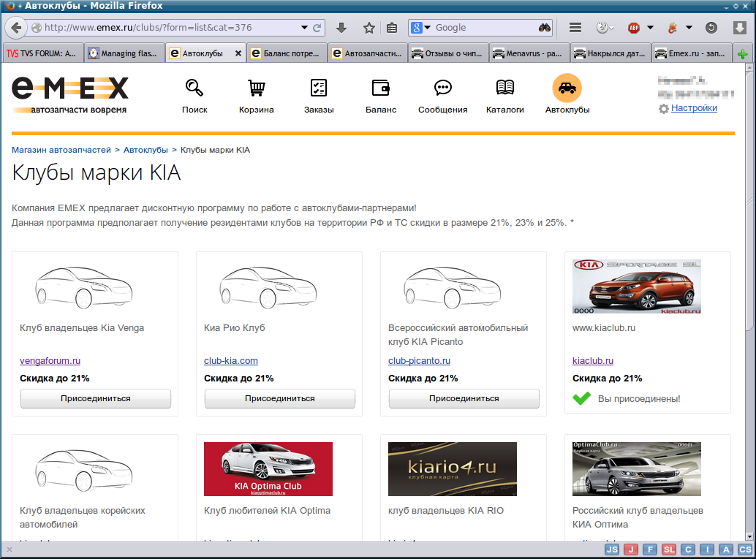The width and height of the screenshot is (756, 559).
Task: Click the browser back arrow button
Action: (x=16, y=28)
